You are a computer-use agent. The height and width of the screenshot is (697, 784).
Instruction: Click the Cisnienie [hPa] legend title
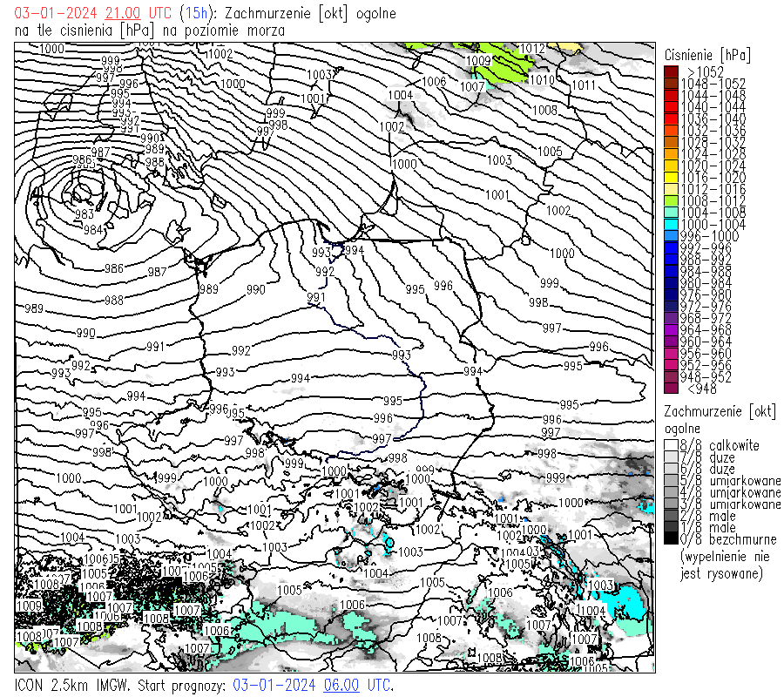point(707,54)
